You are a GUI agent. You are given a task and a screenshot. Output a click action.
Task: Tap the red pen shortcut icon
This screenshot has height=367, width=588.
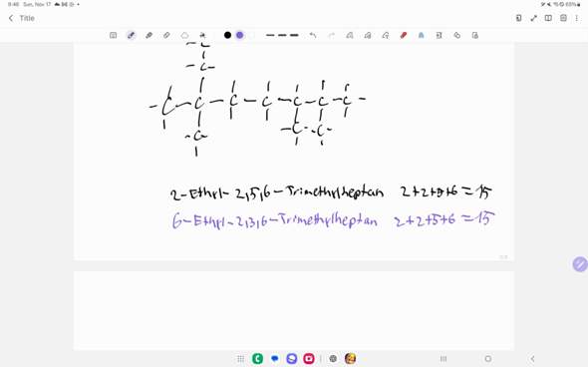[404, 35]
